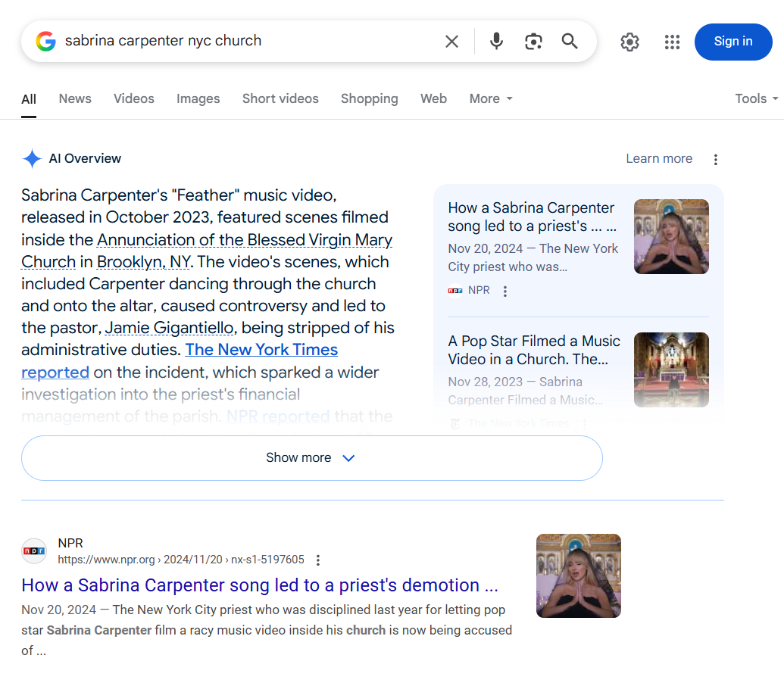Screen dimensions: 784x683
Task: Open the NPR reported link
Action: click(x=278, y=416)
